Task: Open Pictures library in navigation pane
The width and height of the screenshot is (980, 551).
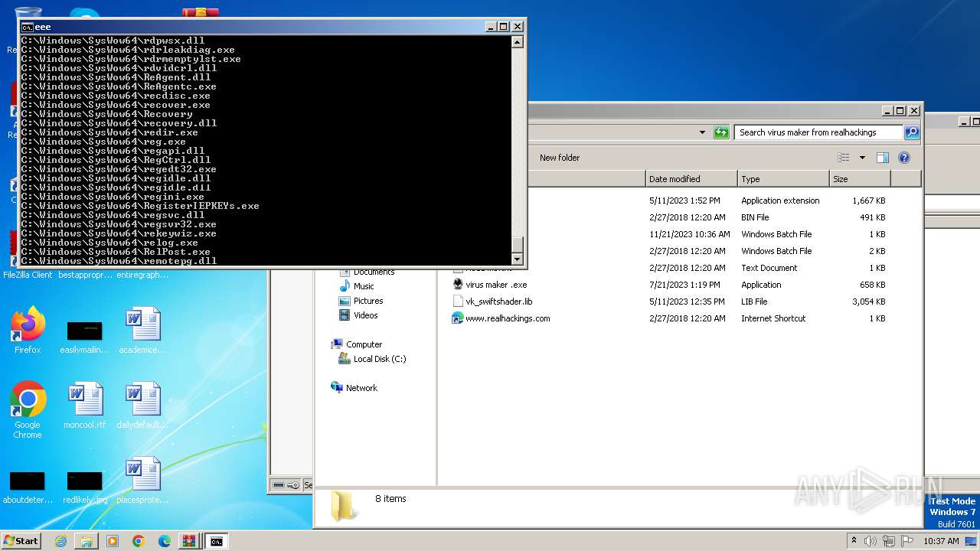Action: (368, 301)
